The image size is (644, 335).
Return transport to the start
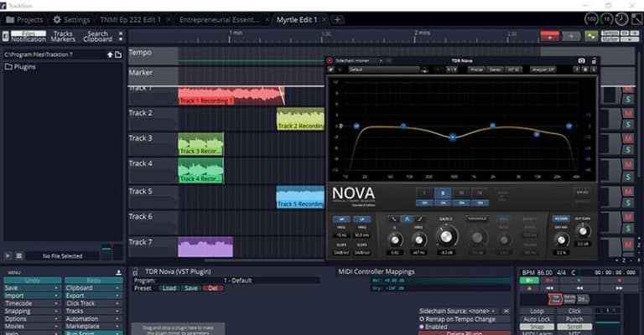[549, 288]
